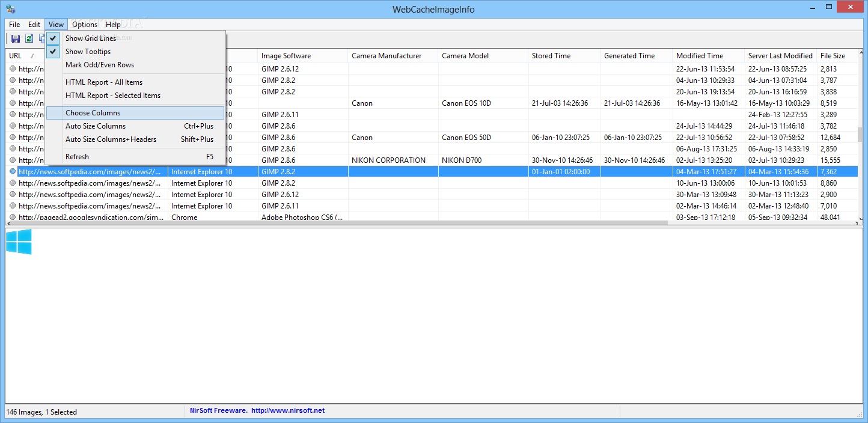868x423 pixels.
Task: Click the WebCacheImageInfo app icon in title bar
Action: tap(11, 8)
